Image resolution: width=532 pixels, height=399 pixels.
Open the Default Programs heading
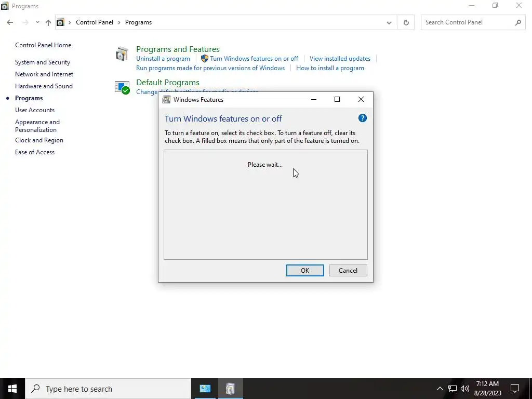(x=168, y=83)
